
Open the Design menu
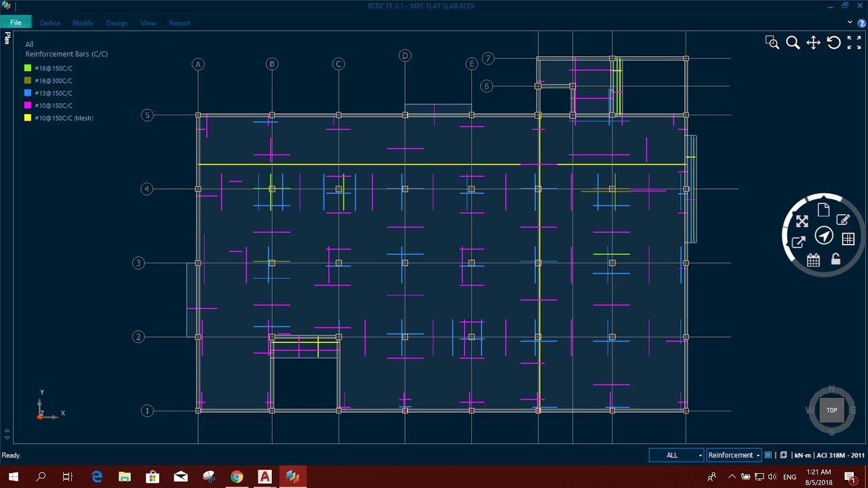coord(117,22)
